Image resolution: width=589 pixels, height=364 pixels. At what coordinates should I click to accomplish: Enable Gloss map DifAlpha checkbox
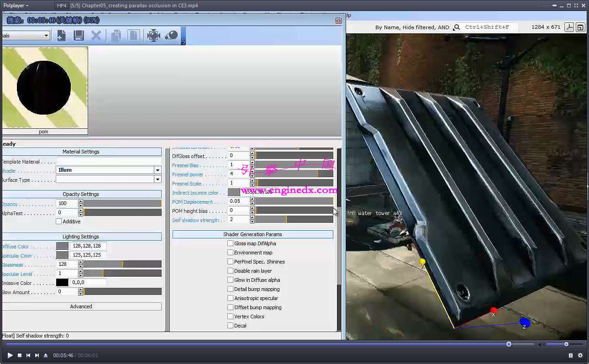coord(231,243)
